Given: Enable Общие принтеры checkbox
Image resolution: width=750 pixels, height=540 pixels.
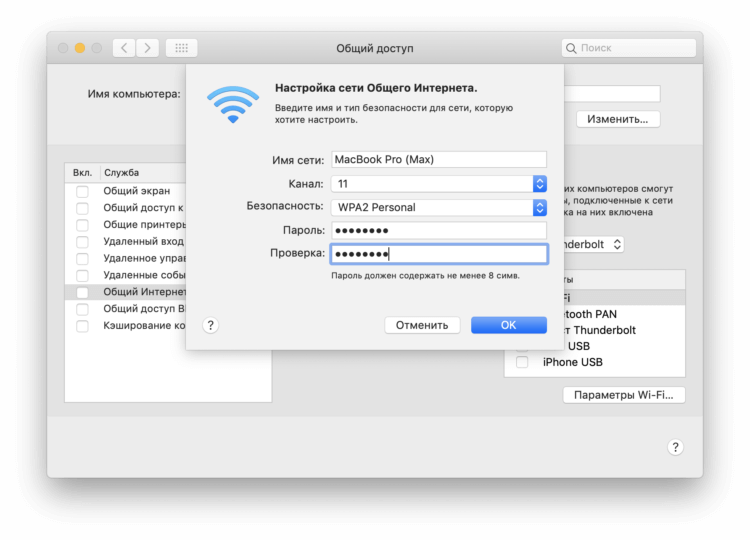Looking at the screenshot, I should tap(82, 225).
